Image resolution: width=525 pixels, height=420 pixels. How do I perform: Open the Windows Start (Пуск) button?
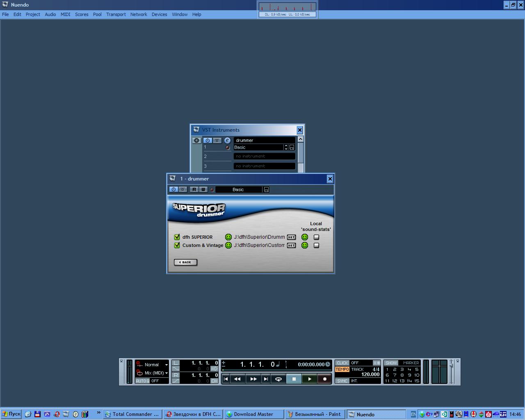point(11,414)
